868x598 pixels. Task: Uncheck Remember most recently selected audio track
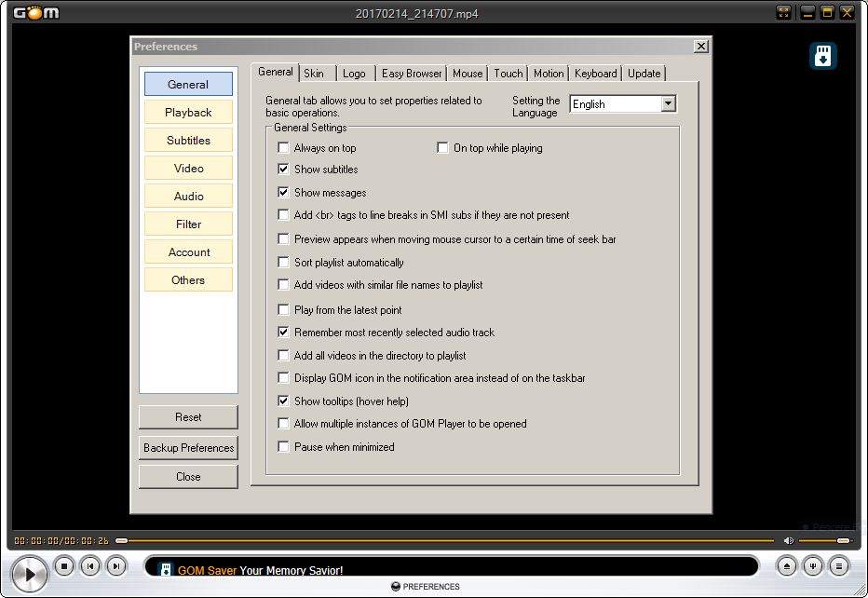click(283, 333)
